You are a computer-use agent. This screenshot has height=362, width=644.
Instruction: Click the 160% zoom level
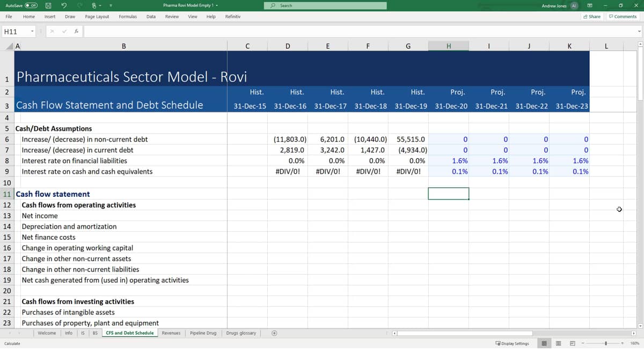[x=634, y=343]
